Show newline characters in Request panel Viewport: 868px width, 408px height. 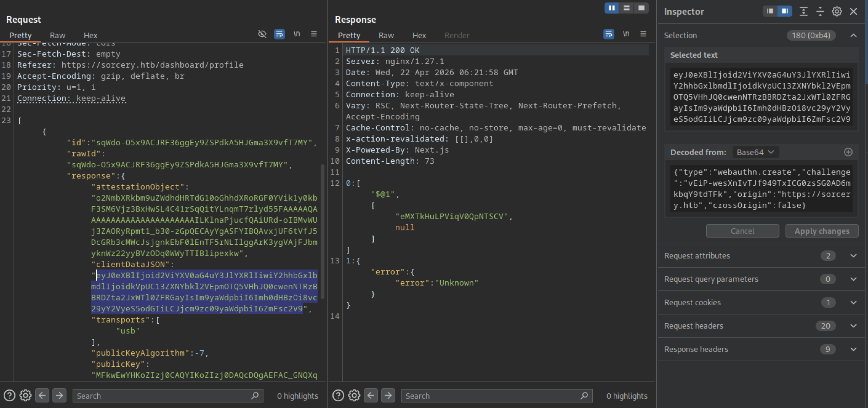tap(297, 34)
